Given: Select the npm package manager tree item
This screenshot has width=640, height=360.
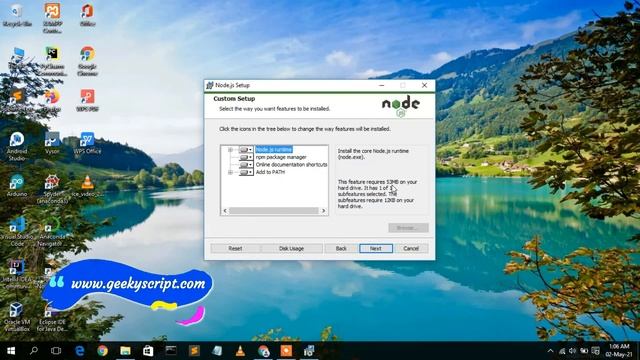Looking at the screenshot, I should click(x=281, y=157).
